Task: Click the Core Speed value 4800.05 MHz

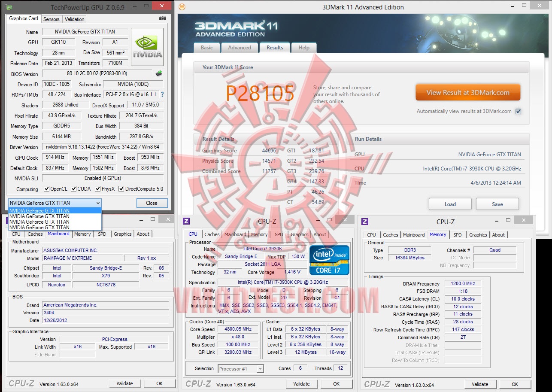Action: pos(239,329)
